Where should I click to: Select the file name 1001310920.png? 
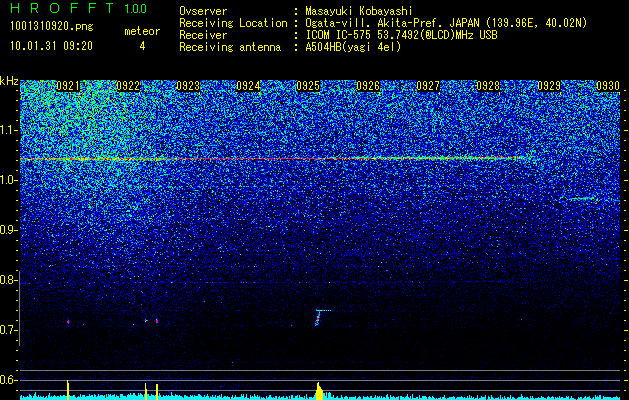coord(52,26)
